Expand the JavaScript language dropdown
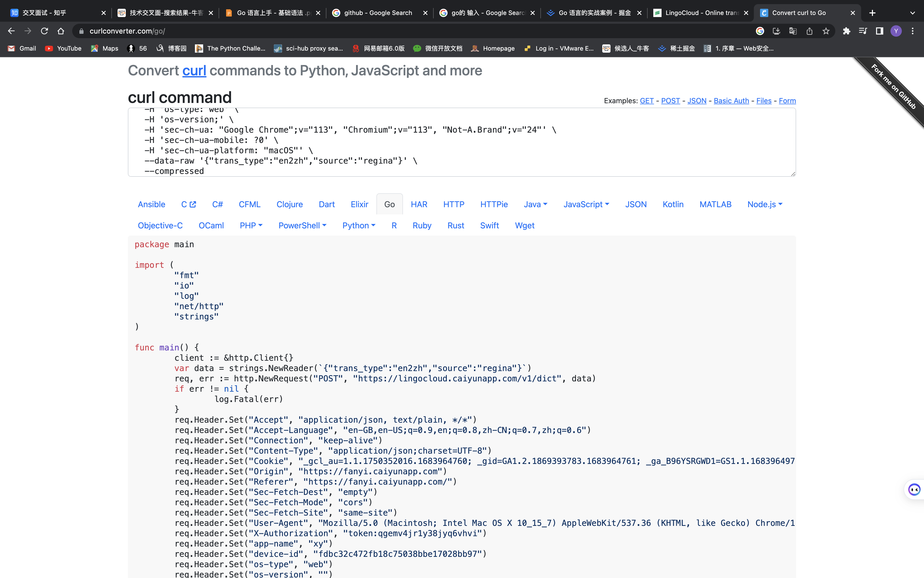 click(586, 204)
